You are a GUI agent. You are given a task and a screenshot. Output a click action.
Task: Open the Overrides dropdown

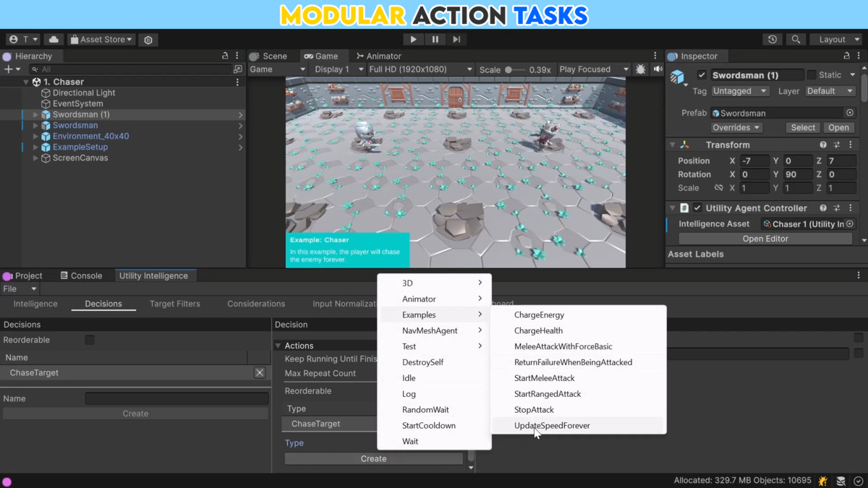tap(736, 128)
